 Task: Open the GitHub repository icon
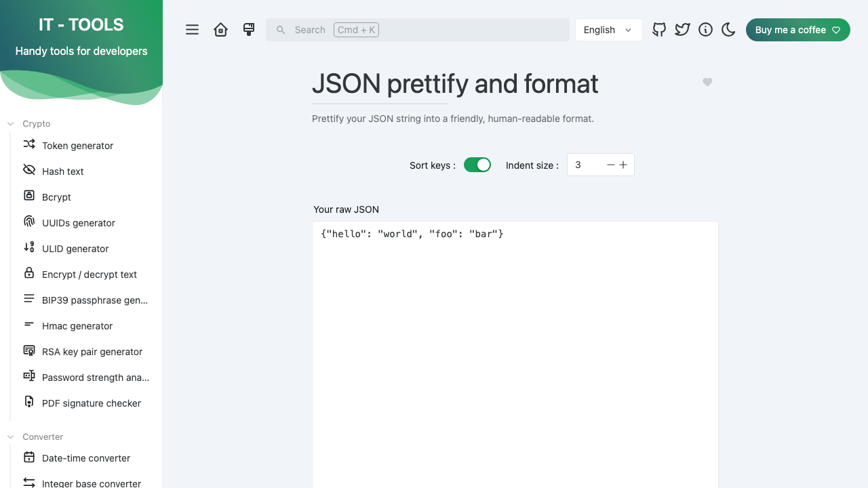(x=659, y=30)
